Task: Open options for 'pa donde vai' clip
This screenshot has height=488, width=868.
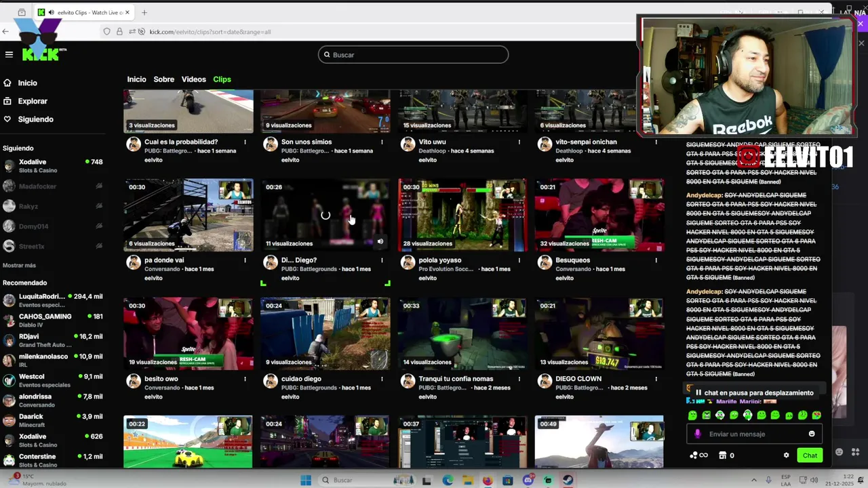Action: [245, 260]
